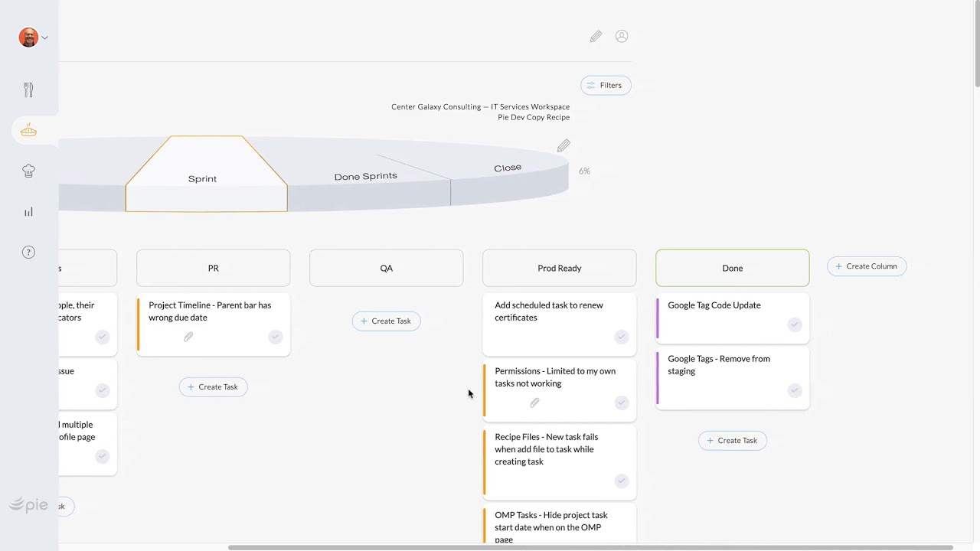Click the horizontal scrollbar at bottom
This screenshot has width=980, height=551.
[590, 547]
